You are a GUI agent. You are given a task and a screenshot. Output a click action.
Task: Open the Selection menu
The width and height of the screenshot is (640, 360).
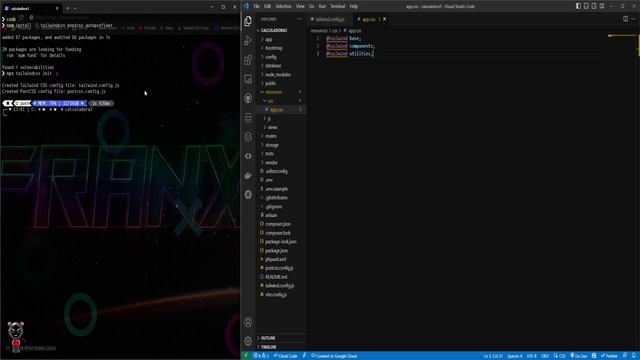283,6
